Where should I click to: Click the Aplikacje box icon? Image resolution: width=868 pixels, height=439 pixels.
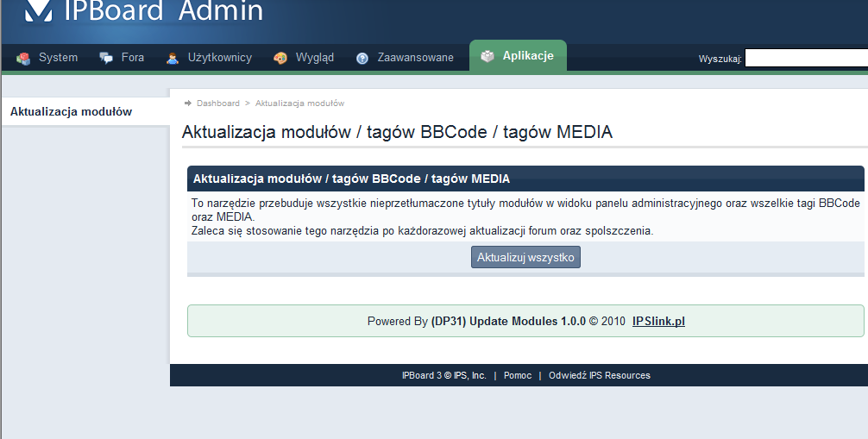point(487,56)
